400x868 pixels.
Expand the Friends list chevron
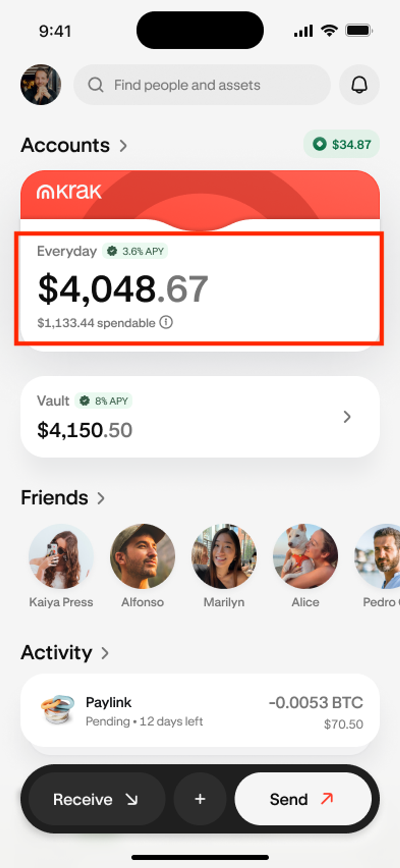tap(101, 498)
